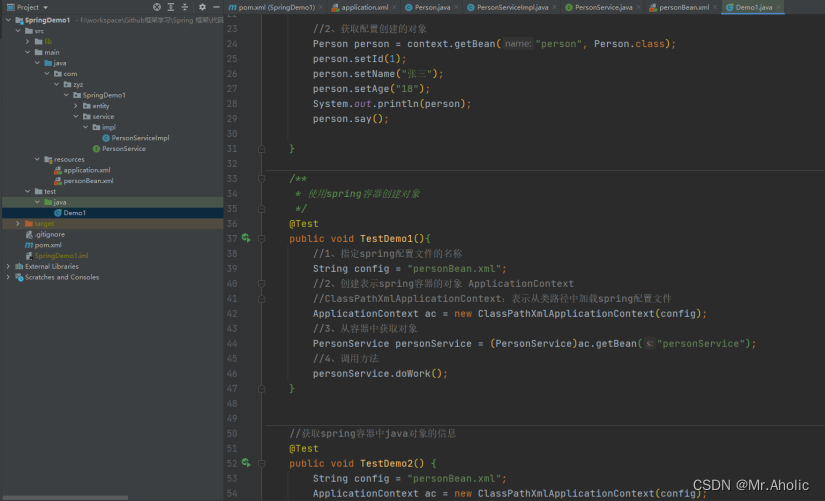Close the PersonService.java editor tab
This screenshot has height=501, width=825.
pos(638,7)
